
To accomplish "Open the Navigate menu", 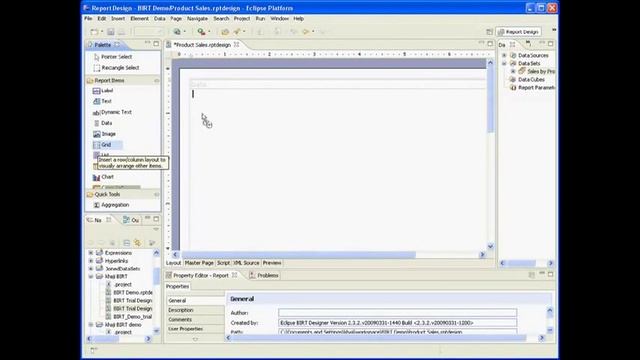I will tap(198, 19).
